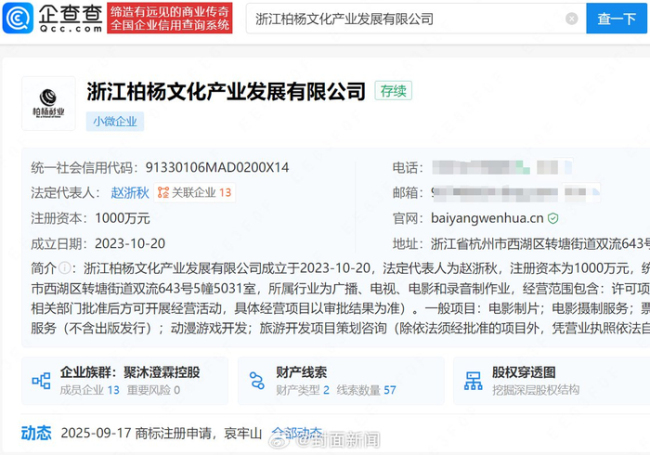Viewport: 650px width, 455px height.
Task: Open the official website baiyangwenhua.cn
Action: tap(487, 218)
